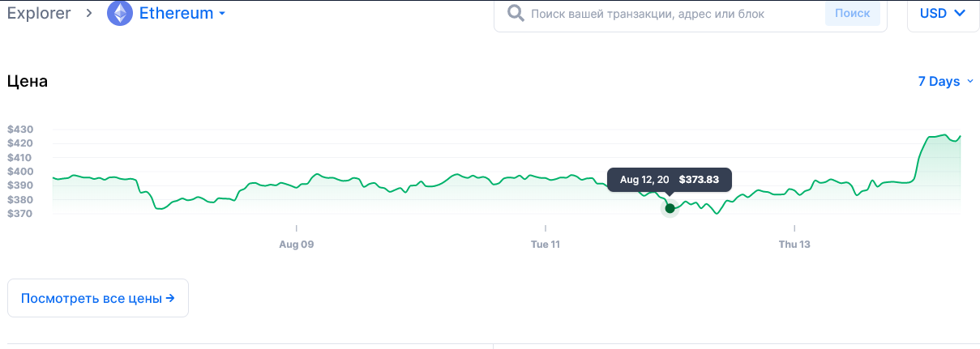Click the green data point on chart
Image resolution: width=980 pixels, height=349 pixels.
[670, 208]
